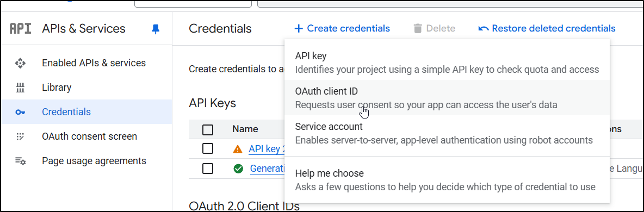Open the API key 2 link
Image resolution: width=644 pixels, height=212 pixels.
pyautogui.click(x=267, y=149)
